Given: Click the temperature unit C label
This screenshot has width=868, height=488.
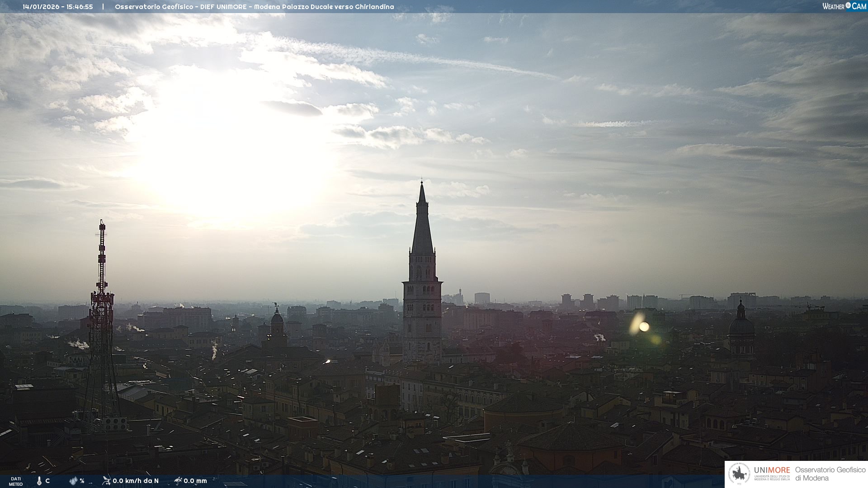Looking at the screenshot, I should (x=47, y=481).
